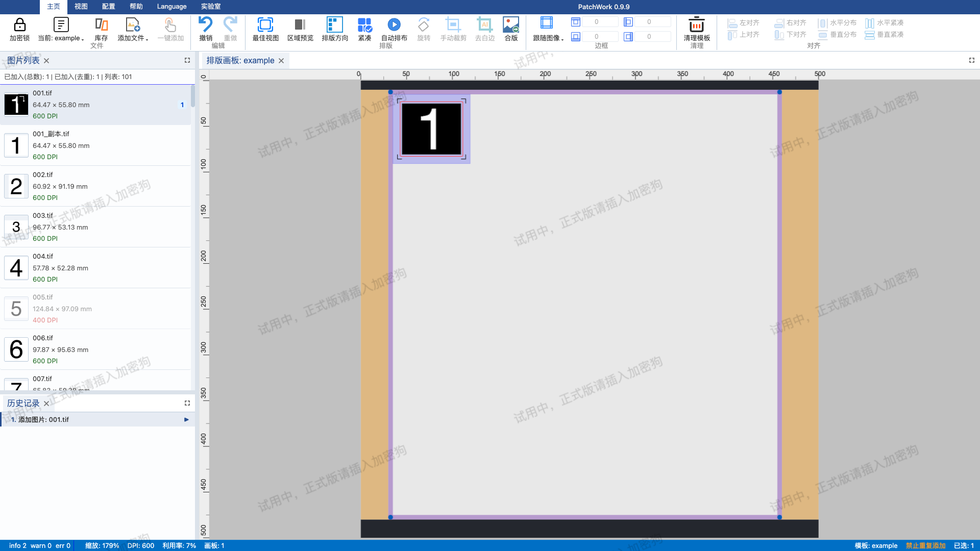Align selection with 右对齐
This screenshot has width=980, height=551.
point(791,23)
